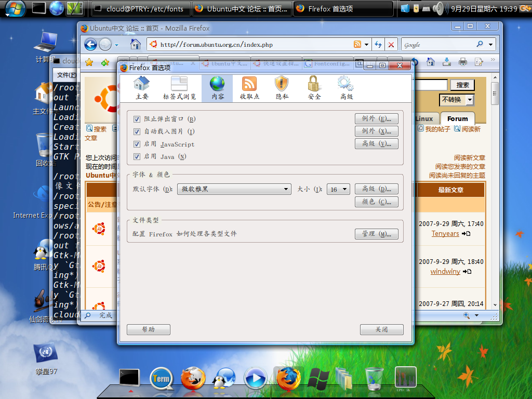Launch the penguin-and-globe icon in the dock
532x399 pixels.
(223, 378)
